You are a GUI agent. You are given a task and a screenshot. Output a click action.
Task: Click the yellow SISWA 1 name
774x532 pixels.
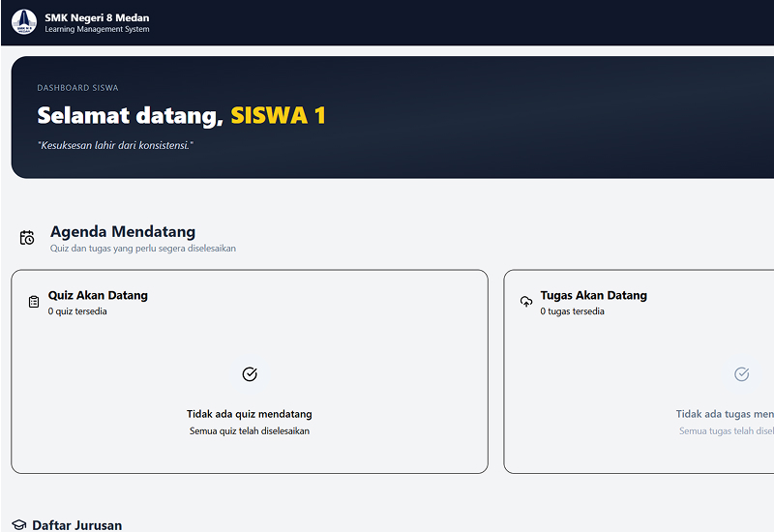pyautogui.click(x=278, y=115)
